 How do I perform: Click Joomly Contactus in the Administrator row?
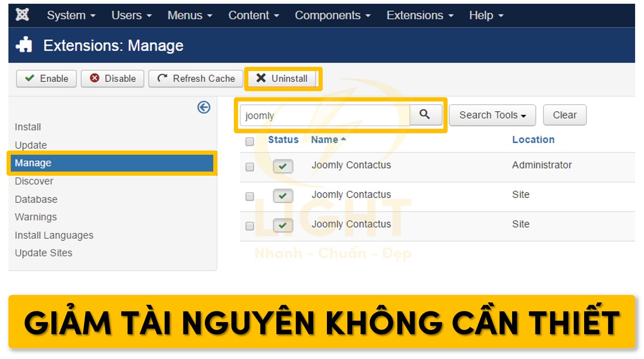(351, 165)
